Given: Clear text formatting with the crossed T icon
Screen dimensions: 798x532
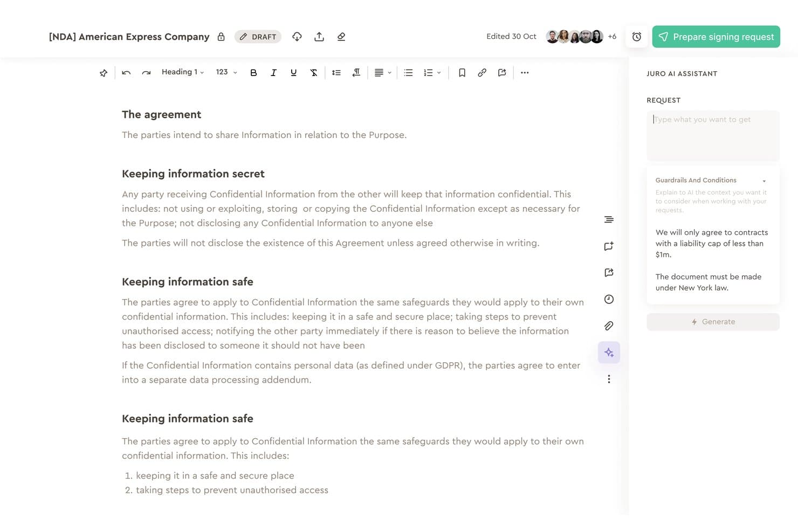Looking at the screenshot, I should point(314,73).
